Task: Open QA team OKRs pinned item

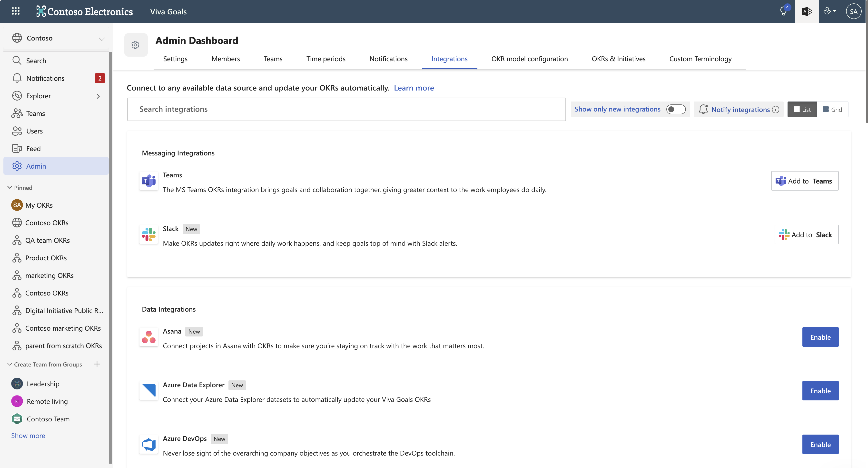Action: pos(56,240)
